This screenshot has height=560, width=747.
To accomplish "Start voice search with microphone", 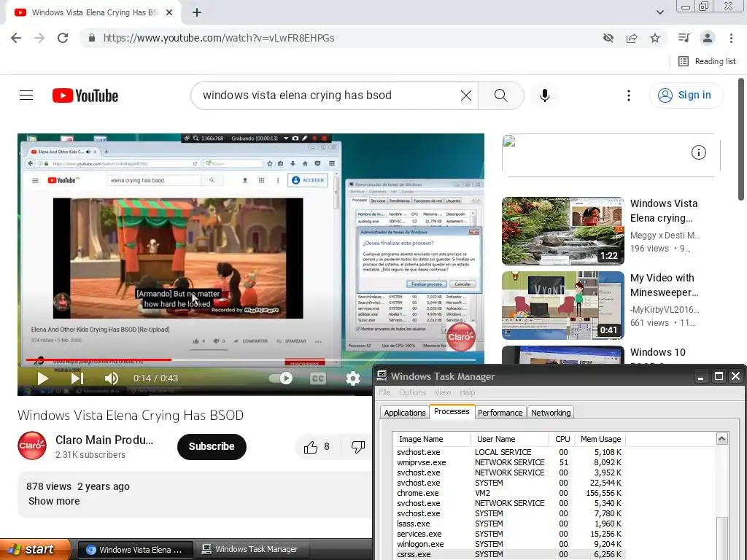I will pos(544,96).
